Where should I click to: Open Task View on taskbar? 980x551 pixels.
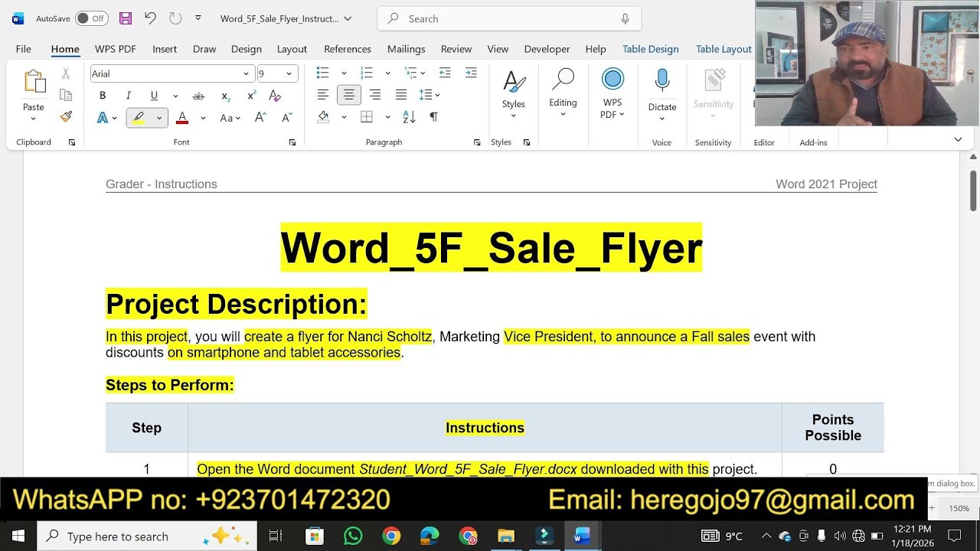coord(276,536)
